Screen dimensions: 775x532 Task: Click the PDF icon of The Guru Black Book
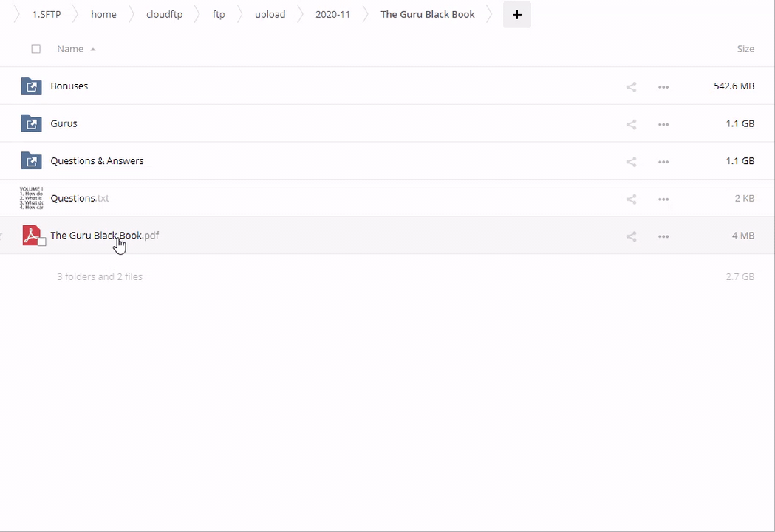click(x=31, y=235)
